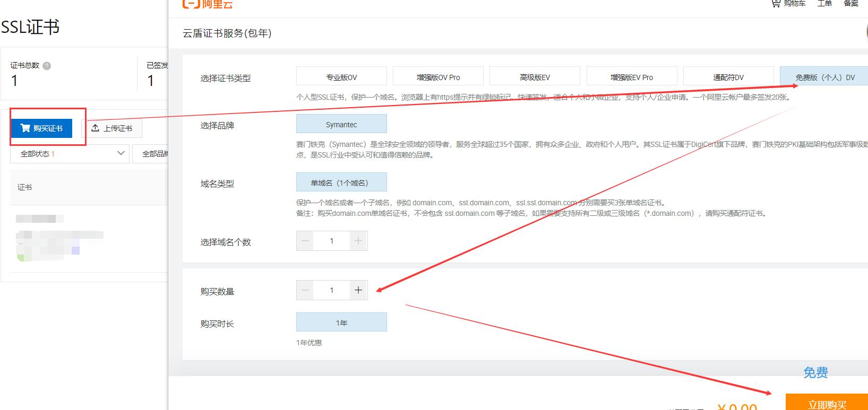Decrease the 购买数量 value
This screenshot has width=868, height=410.
click(305, 290)
